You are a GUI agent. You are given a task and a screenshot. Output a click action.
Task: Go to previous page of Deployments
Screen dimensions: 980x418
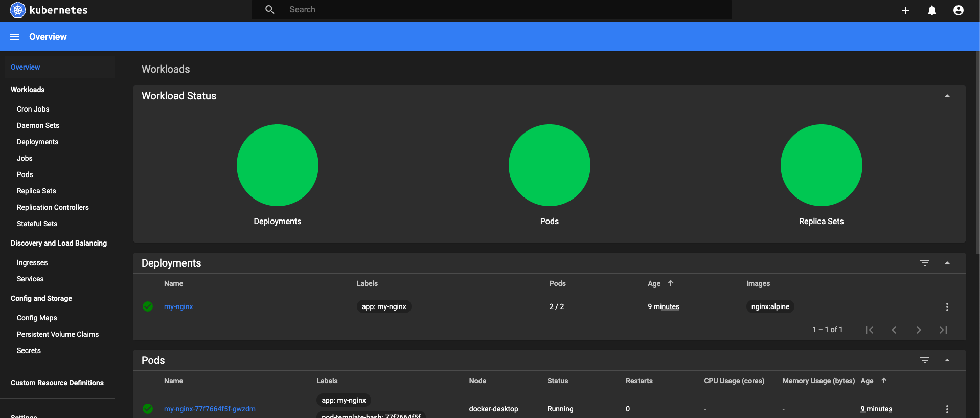(894, 330)
